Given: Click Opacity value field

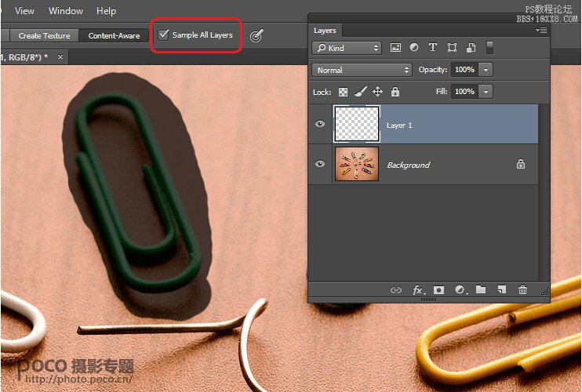Looking at the screenshot, I should (464, 70).
